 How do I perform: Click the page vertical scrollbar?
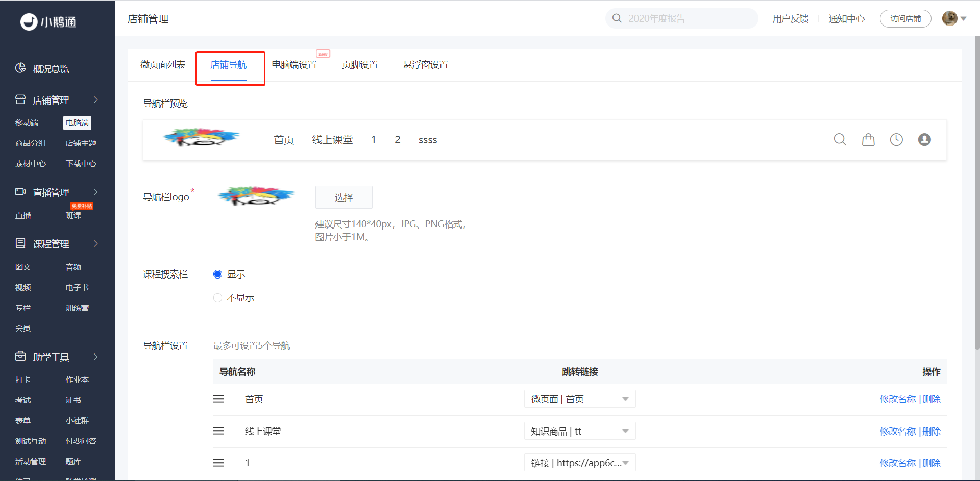coord(977,194)
